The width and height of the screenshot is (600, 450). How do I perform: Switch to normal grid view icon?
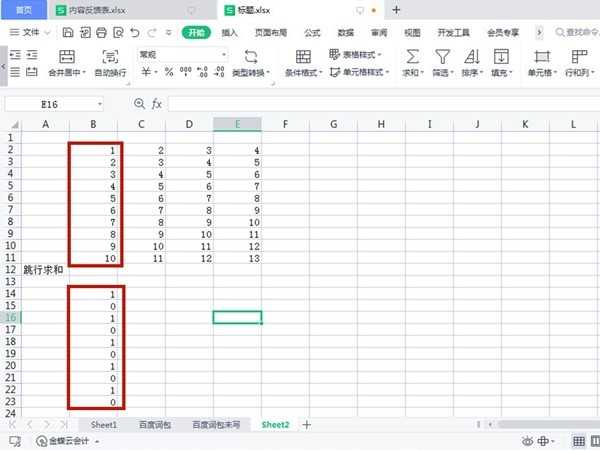[578, 441]
